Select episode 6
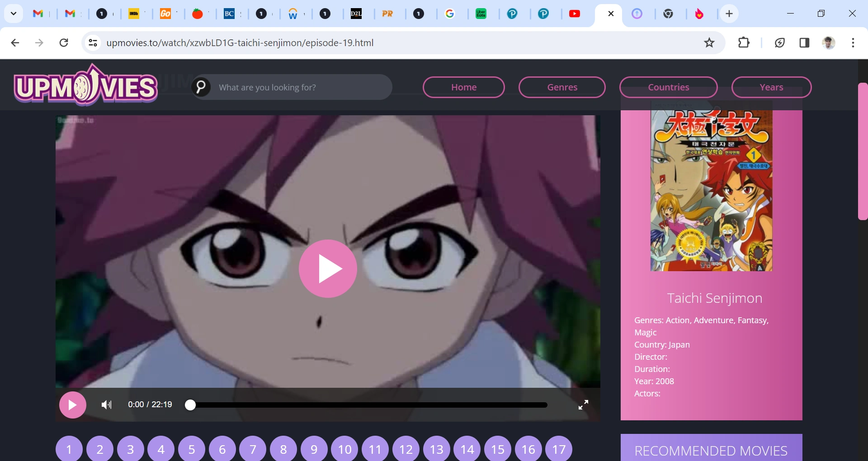Viewport: 868px width, 461px height. click(222, 449)
